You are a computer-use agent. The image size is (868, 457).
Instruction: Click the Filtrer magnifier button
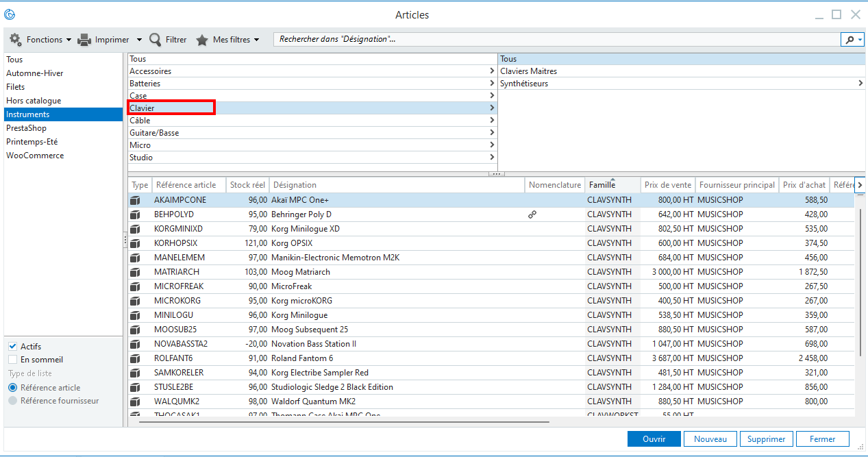point(168,40)
